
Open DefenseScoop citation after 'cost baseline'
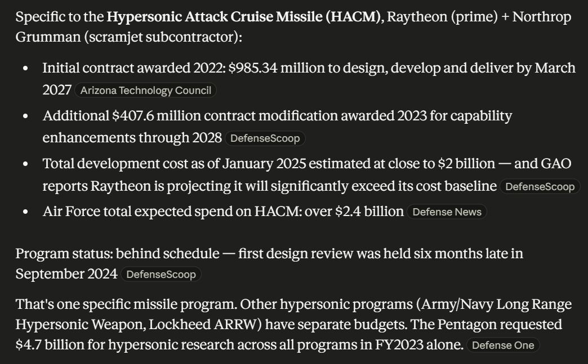[x=540, y=186]
